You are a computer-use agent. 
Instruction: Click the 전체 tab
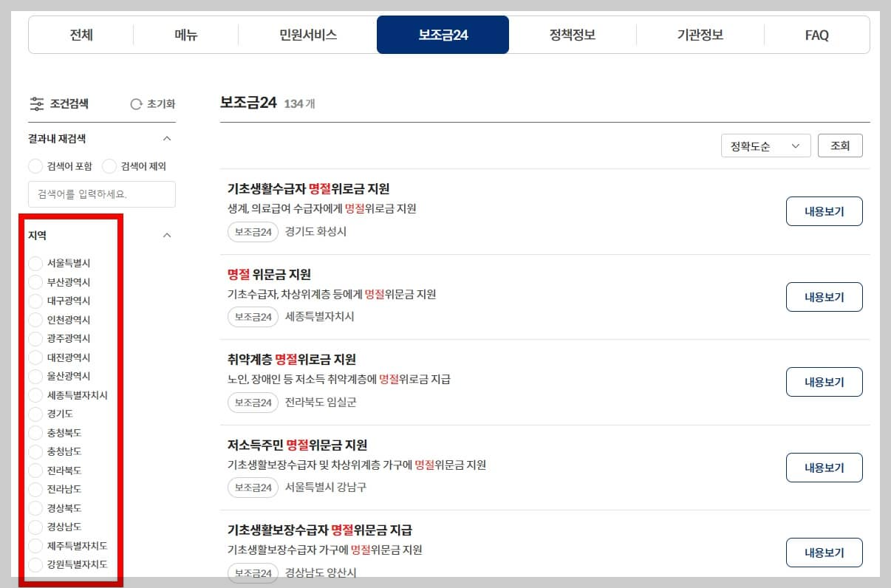pyautogui.click(x=80, y=35)
